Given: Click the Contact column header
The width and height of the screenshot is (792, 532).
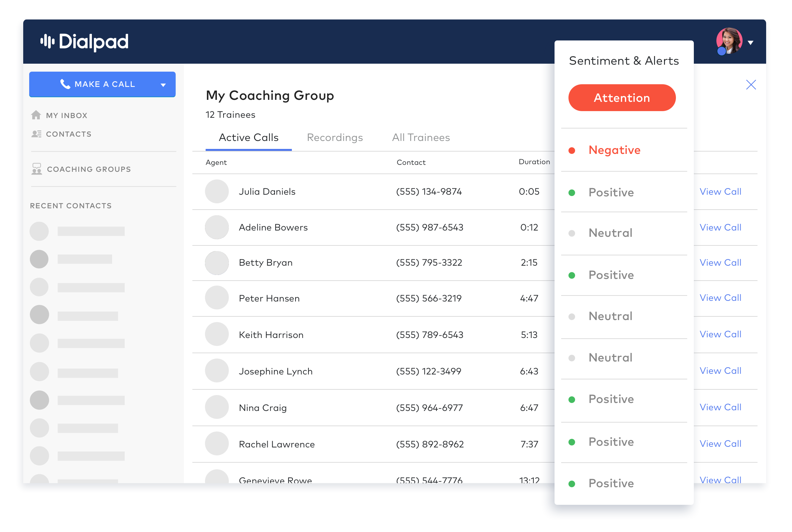Looking at the screenshot, I should [x=411, y=163].
